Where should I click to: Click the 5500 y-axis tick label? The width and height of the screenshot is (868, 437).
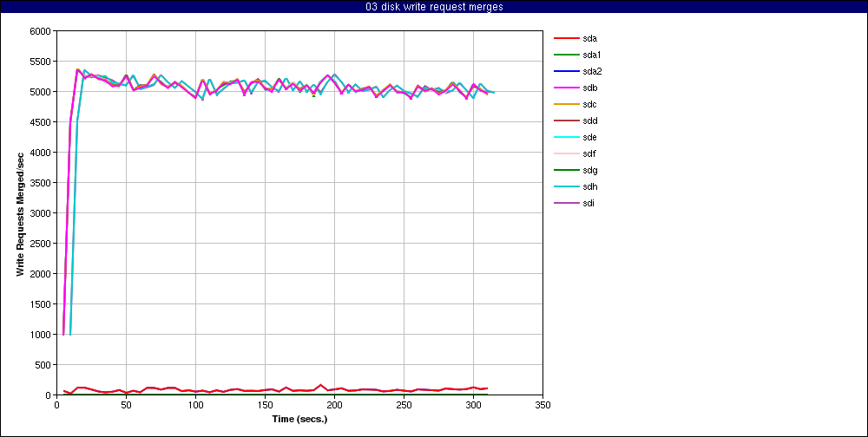[x=42, y=62]
